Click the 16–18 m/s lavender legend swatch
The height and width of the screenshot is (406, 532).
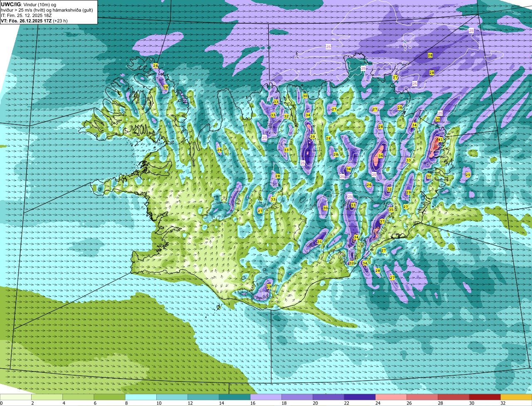coord(266,397)
